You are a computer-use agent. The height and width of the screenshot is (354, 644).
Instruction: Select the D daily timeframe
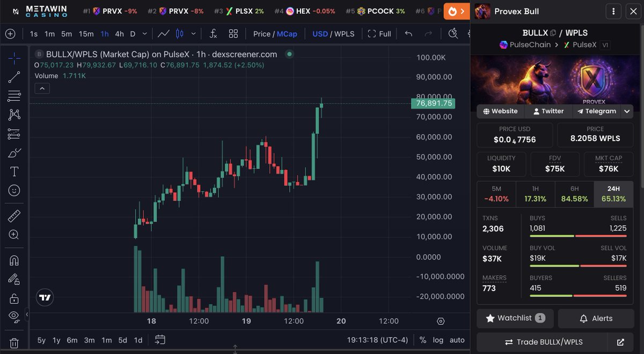point(133,34)
